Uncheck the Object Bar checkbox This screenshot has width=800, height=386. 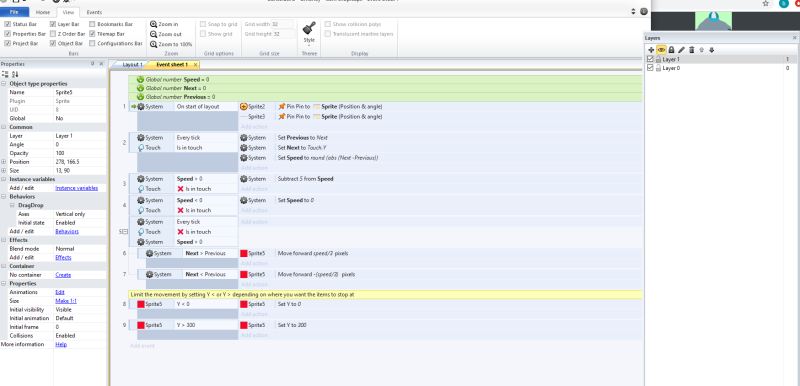click(x=53, y=43)
